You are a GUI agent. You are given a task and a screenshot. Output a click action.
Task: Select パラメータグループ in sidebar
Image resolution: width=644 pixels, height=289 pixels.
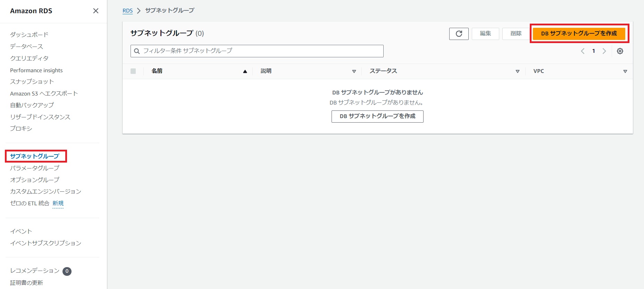[35, 168]
